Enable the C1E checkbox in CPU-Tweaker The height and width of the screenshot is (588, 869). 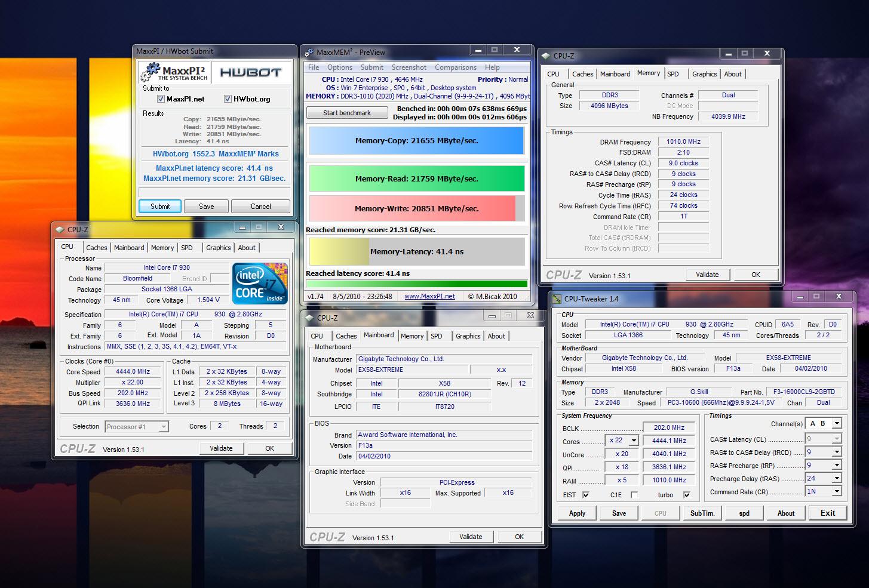click(634, 495)
